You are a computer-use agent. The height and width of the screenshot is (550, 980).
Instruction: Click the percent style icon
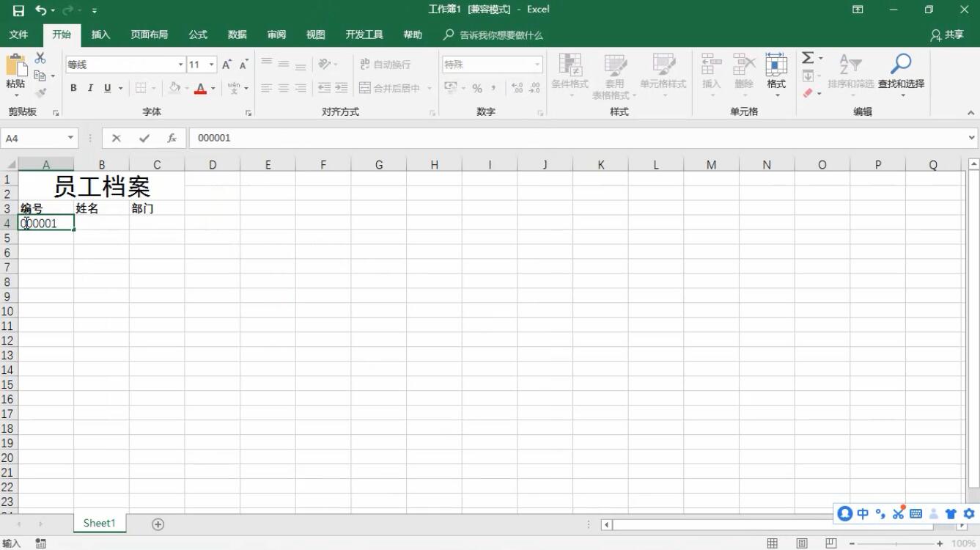(x=477, y=88)
